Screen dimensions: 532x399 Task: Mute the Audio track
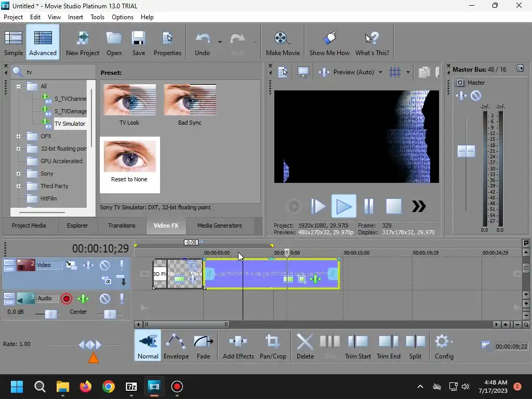104,299
